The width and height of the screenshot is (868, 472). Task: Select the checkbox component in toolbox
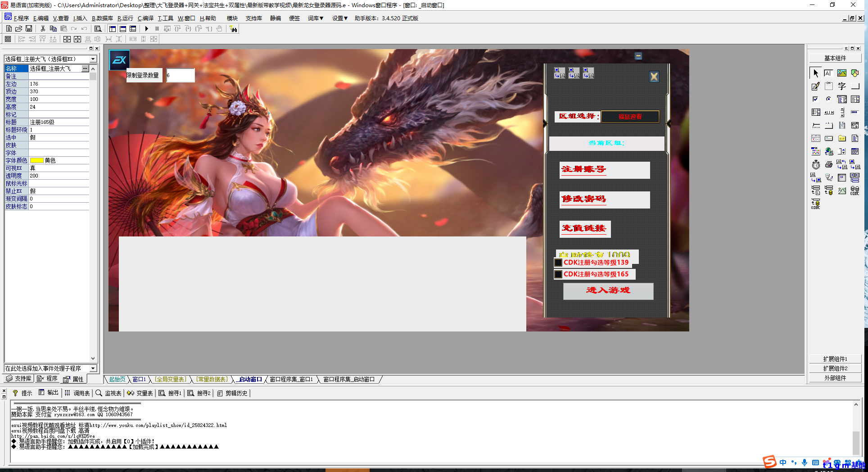815,99
